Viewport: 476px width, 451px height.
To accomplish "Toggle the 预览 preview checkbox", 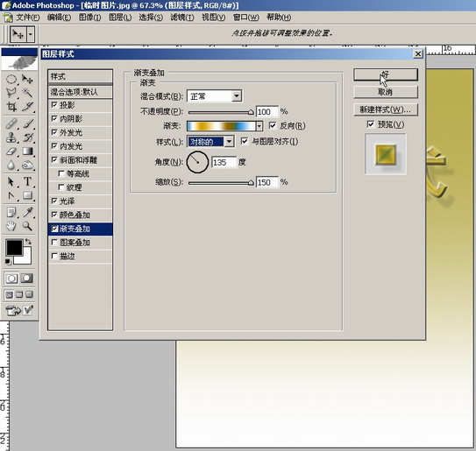I will 370,124.
